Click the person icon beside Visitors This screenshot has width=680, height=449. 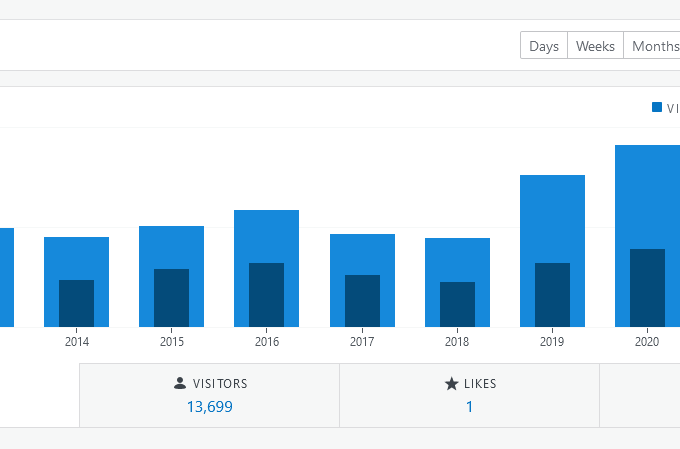[x=180, y=383]
